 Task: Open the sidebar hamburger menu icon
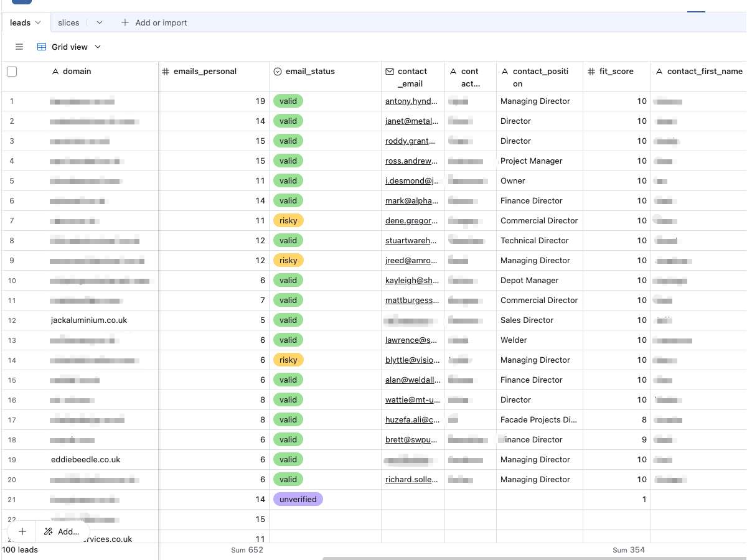(19, 47)
